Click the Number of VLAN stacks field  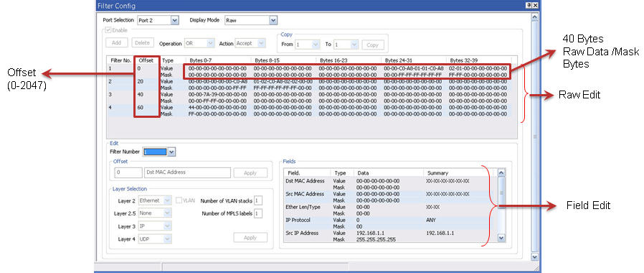pos(258,200)
